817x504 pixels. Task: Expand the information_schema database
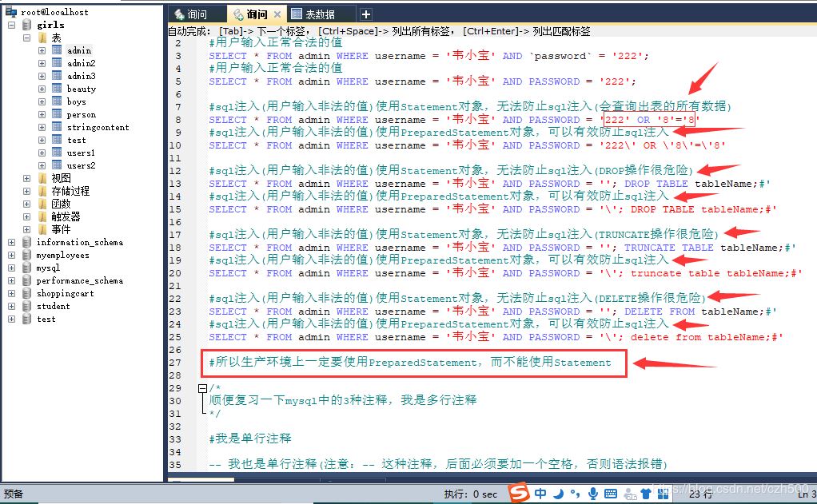(11, 242)
